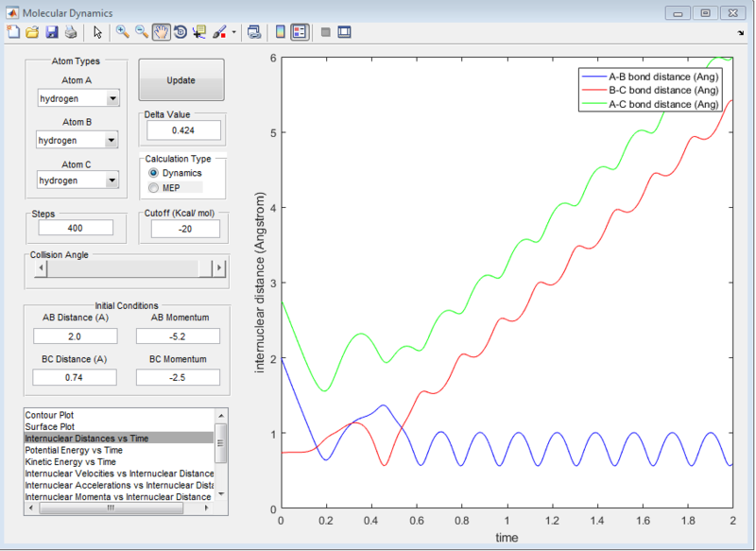Toggle the Pan hand tool
This screenshot has height=551, width=756.
pyautogui.click(x=161, y=32)
